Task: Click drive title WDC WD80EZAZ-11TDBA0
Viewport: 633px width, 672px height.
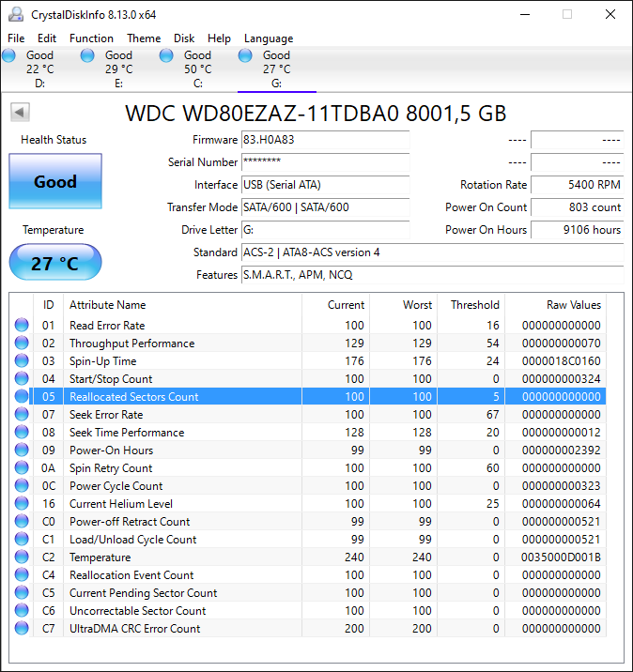Action: click(x=262, y=114)
